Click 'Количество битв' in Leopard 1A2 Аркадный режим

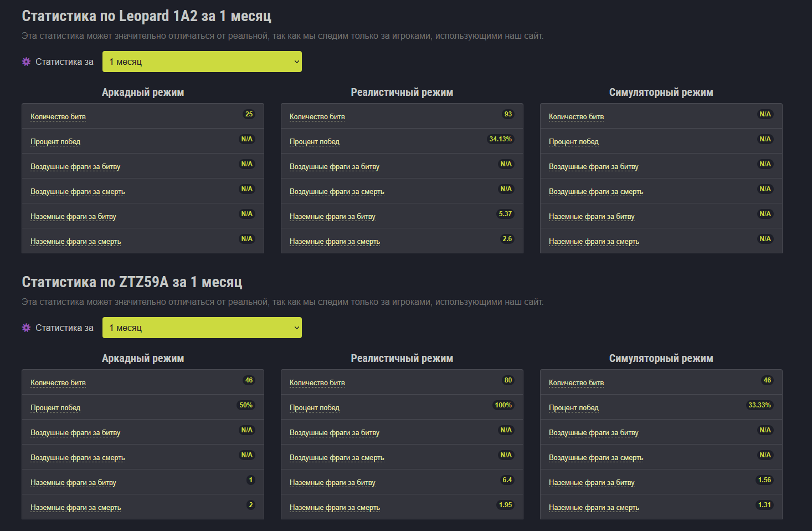point(58,116)
